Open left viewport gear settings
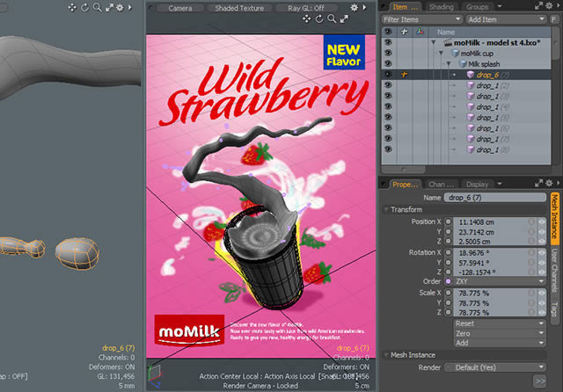The height and width of the screenshot is (392, 563). click(120, 8)
